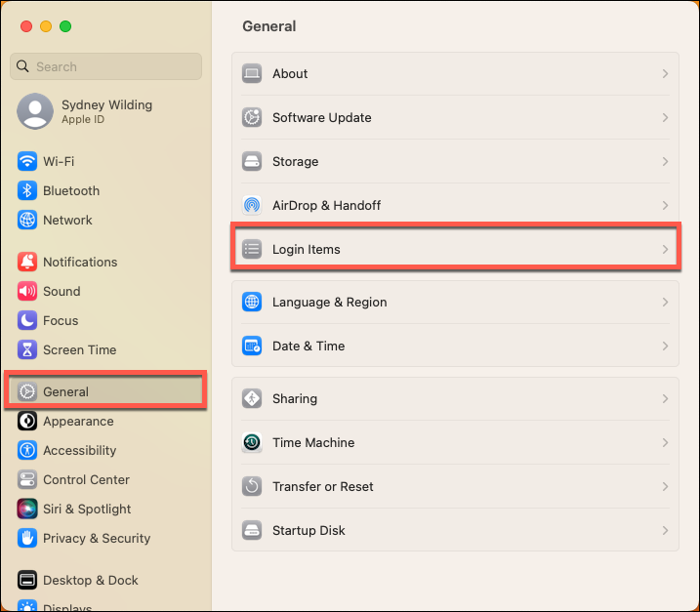The width and height of the screenshot is (700, 612).
Task: Click the Siri & Spotlight icon
Action: (27, 509)
